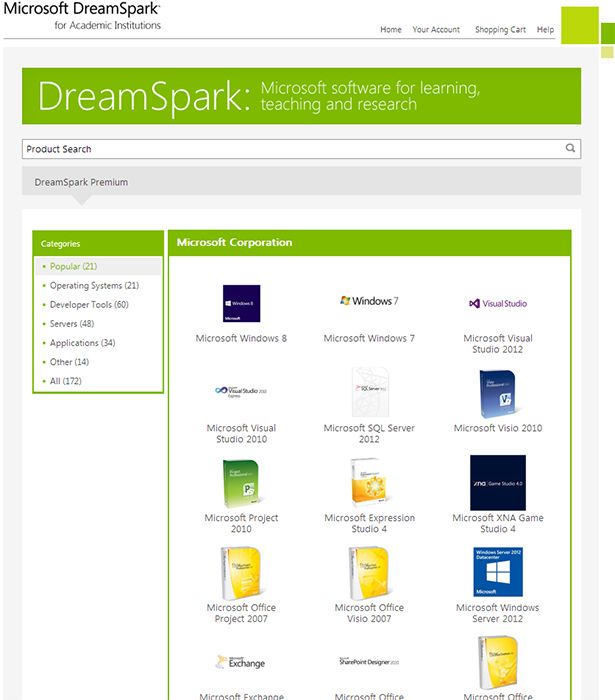Click the Windows 8 product icon
This screenshot has width=615, height=700.
point(241,302)
